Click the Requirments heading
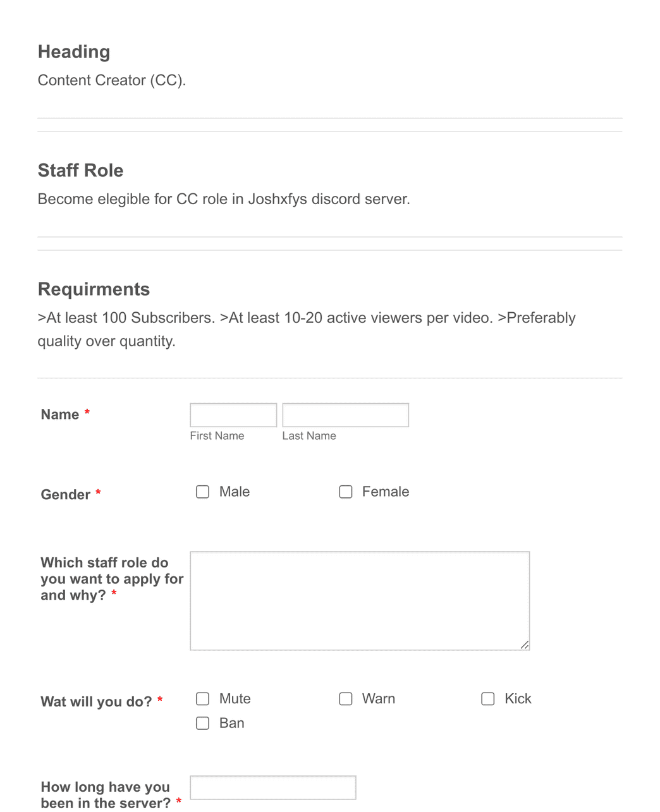 (x=94, y=289)
